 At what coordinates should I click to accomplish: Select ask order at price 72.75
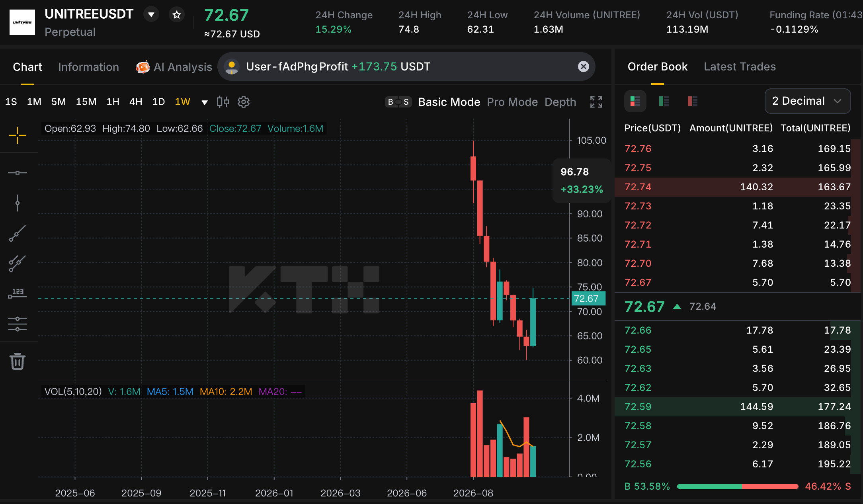[738, 168]
